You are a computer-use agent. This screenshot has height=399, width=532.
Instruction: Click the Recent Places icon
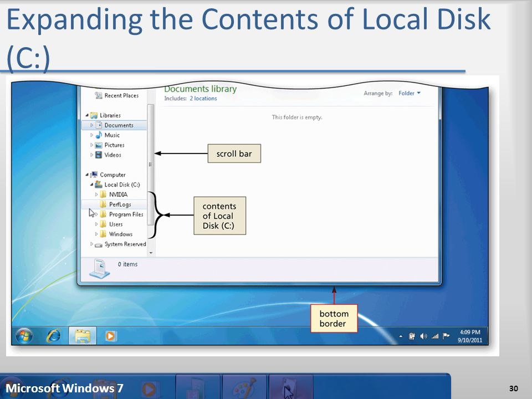coord(99,95)
